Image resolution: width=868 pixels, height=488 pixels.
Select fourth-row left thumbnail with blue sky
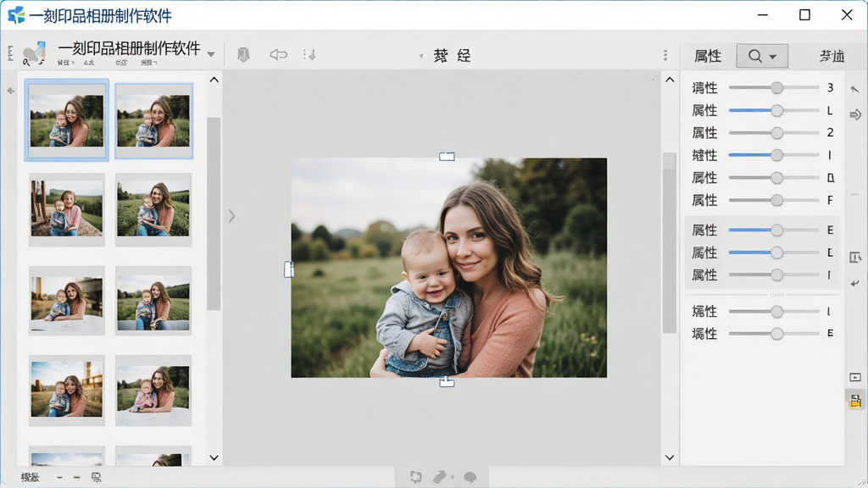pos(66,390)
